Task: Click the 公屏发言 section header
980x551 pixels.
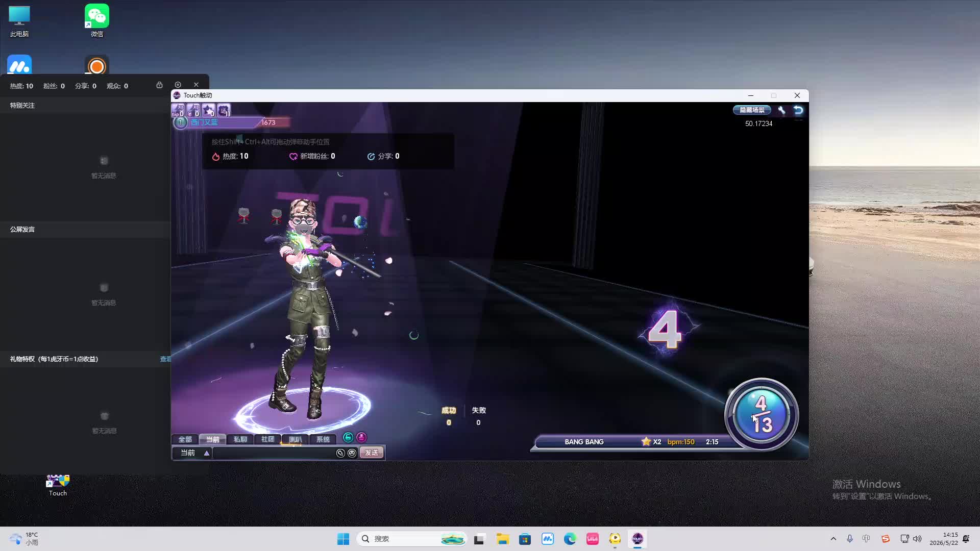Action: pos(22,230)
